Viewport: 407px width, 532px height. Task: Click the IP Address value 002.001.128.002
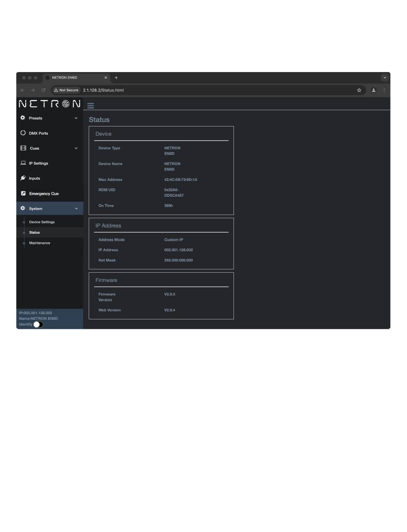pyautogui.click(x=179, y=250)
